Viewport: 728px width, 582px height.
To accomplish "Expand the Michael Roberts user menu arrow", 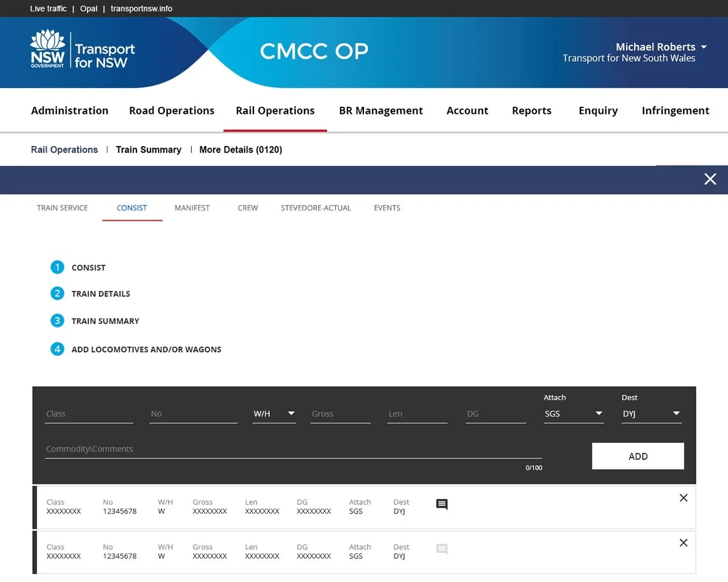I will 704,47.
